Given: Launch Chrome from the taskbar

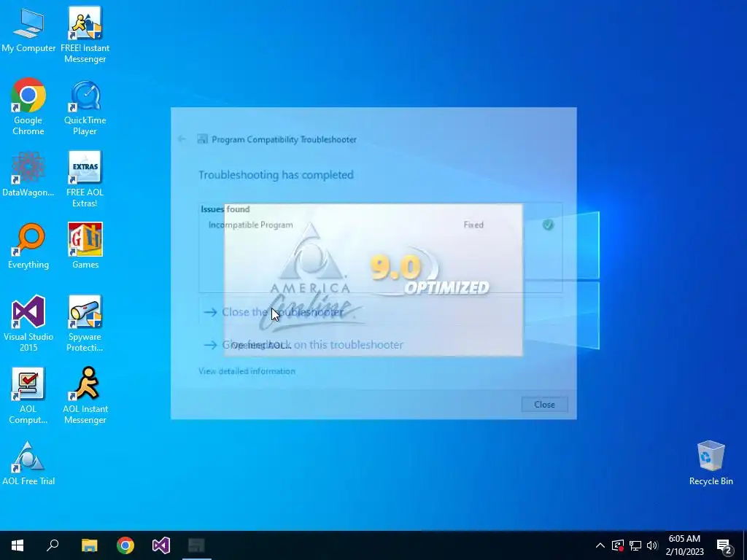Looking at the screenshot, I should coord(125,545).
